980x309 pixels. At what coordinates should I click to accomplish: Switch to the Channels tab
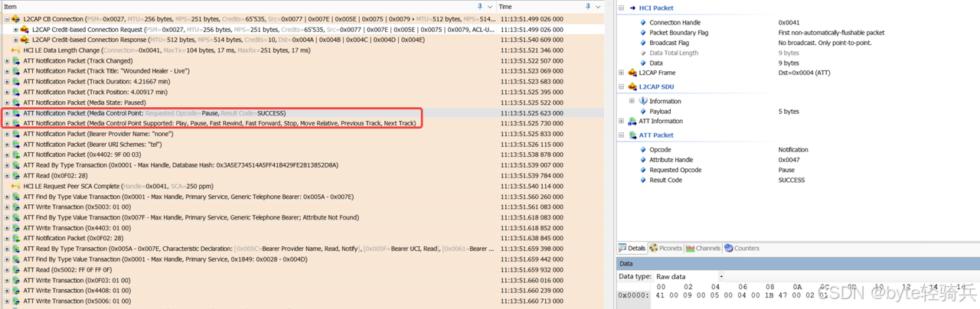click(x=704, y=248)
